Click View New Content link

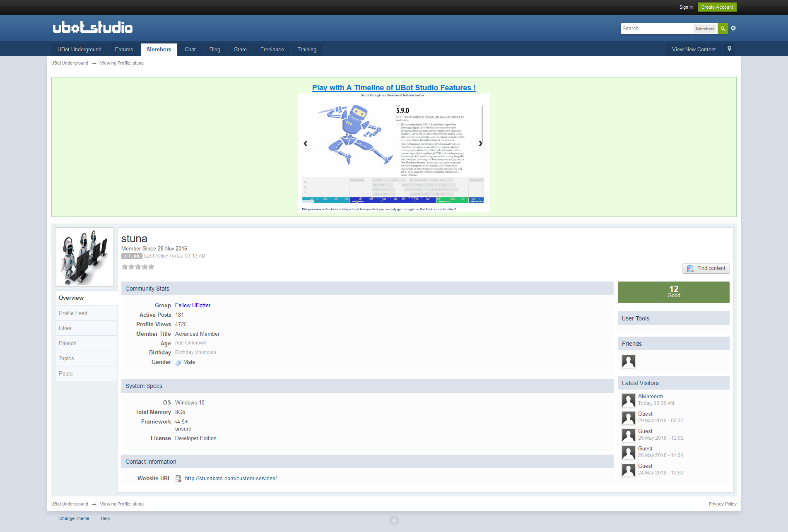(x=694, y=49)
